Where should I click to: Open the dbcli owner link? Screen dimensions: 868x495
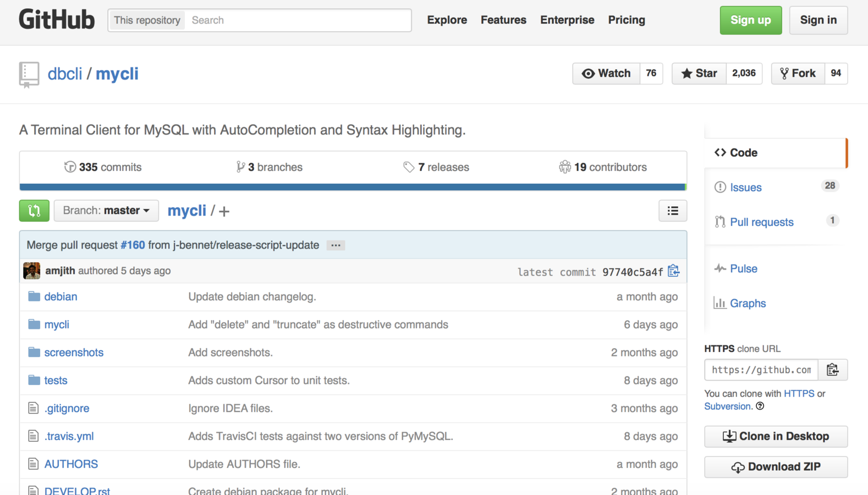pyautogui.click(x=65, y=74)
